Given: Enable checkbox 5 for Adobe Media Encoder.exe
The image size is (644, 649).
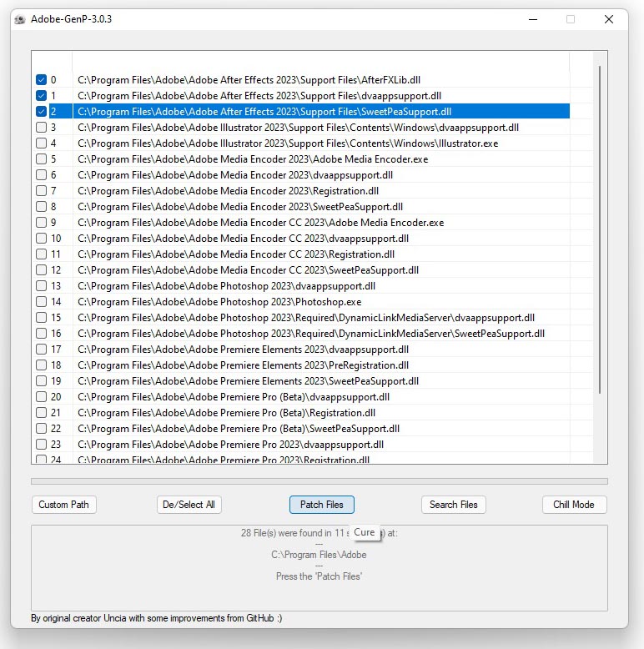Looking at the screenshot, I should (42, 159).
